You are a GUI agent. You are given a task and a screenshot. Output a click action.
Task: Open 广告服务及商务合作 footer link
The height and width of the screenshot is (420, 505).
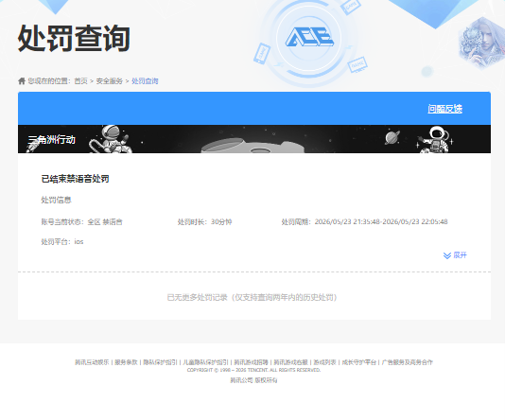click(407, 362)
